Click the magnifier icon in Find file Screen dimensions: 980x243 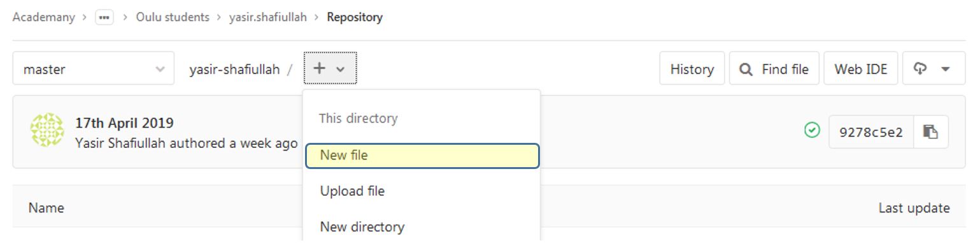pos(746,70)
